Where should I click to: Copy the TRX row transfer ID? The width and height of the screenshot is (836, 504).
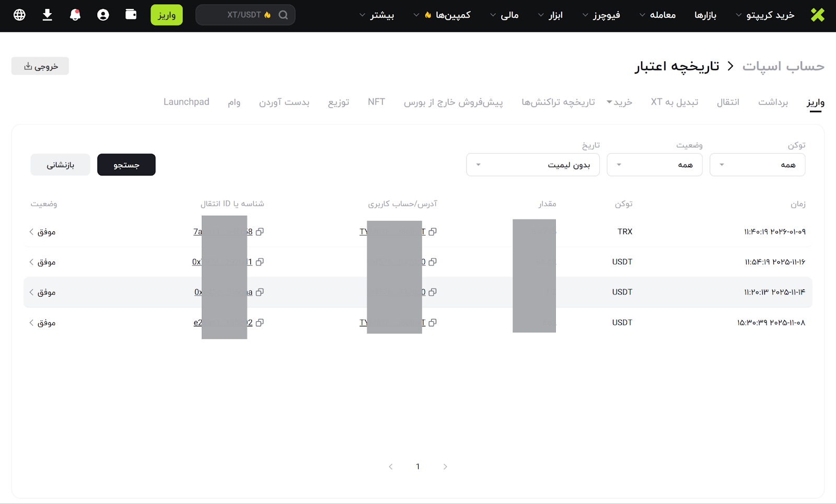260,232
